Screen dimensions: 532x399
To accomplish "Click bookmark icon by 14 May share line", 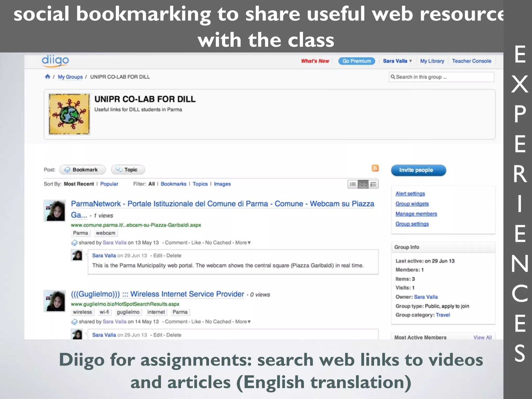I will click(x=74, y=322).
